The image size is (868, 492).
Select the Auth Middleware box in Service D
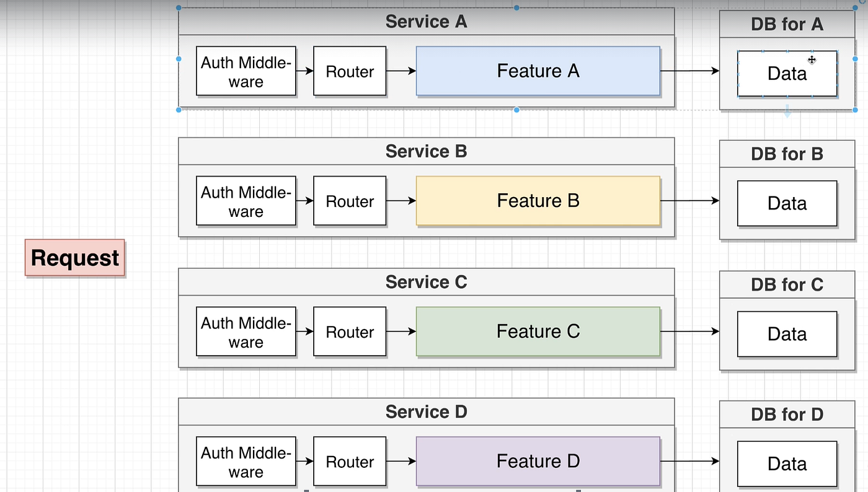[x=246, y=461]
